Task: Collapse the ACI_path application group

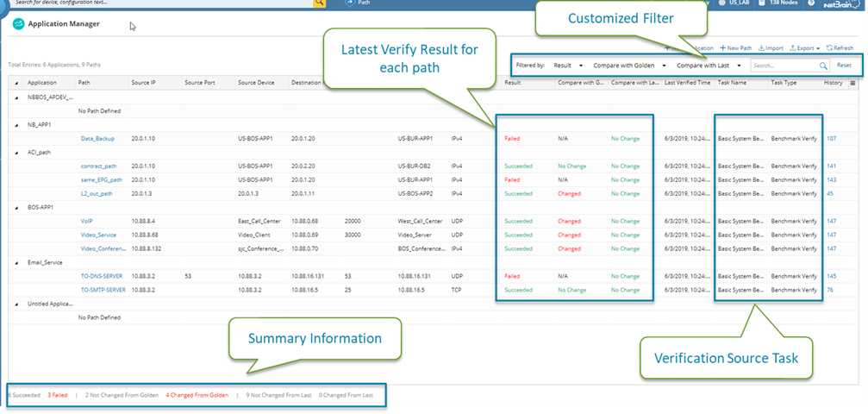Action: (16, 152)
